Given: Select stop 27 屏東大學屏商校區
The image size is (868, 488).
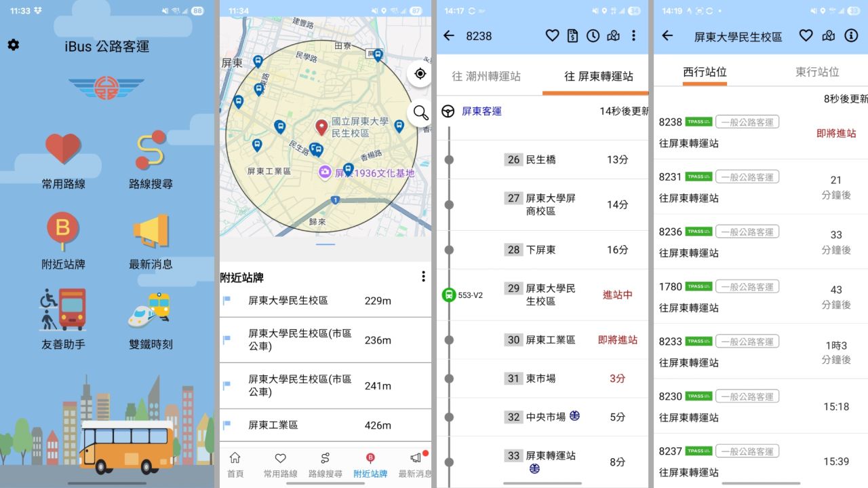Looking at the screenshot, I should pyautogui.click(x=542, y=204).
